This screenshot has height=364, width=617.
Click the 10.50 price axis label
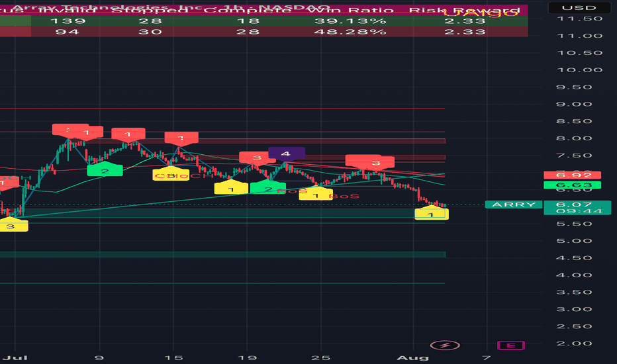[x=580, y=53]
